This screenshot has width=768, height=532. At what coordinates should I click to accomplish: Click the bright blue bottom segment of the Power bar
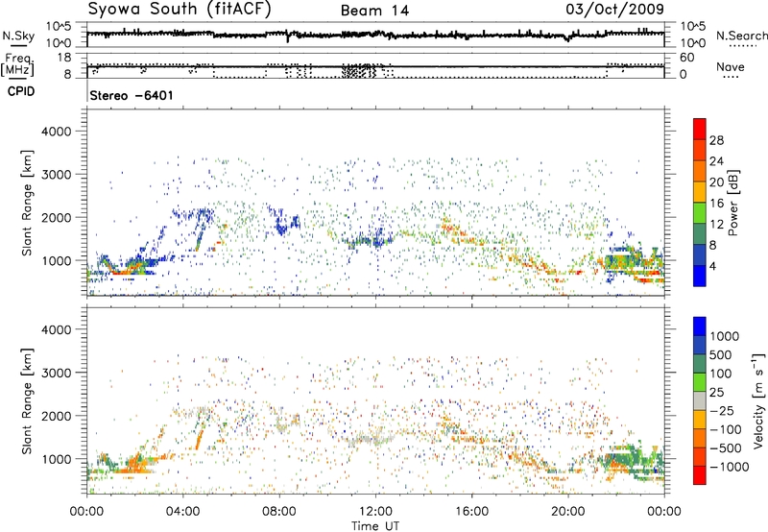tap(700, 277)
